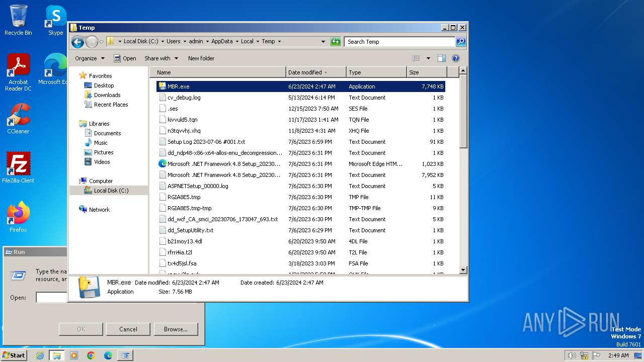Image resolution: width=644 pixels, height=362 pixels.
Task: Select the .ses file
Action: tap(300, 109)
